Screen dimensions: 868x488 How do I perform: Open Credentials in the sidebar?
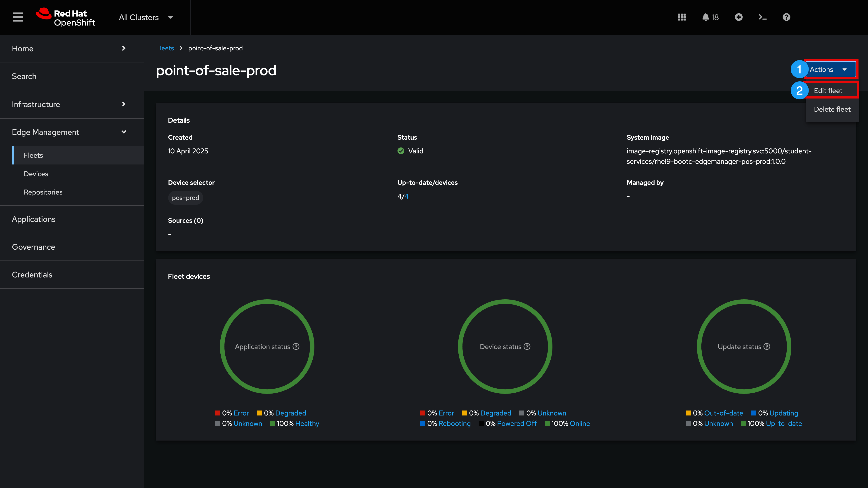click(x=72, y=275)
